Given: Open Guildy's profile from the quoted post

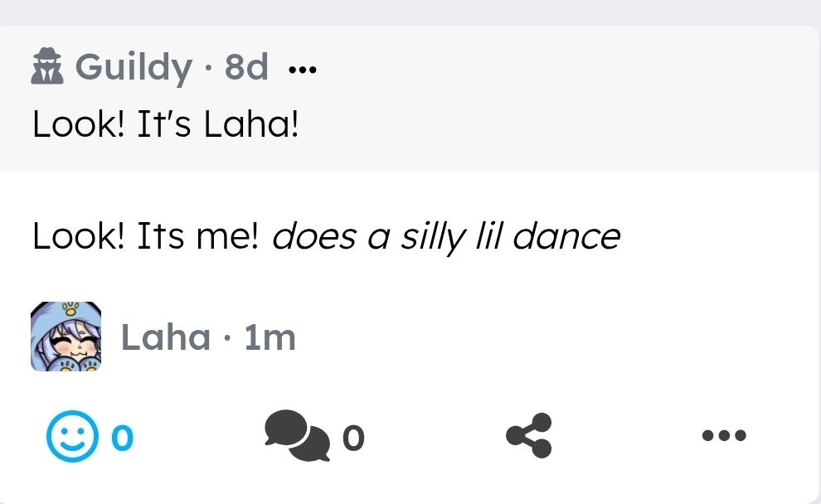Looking at the screenshot, I should [x=133, y=66].
